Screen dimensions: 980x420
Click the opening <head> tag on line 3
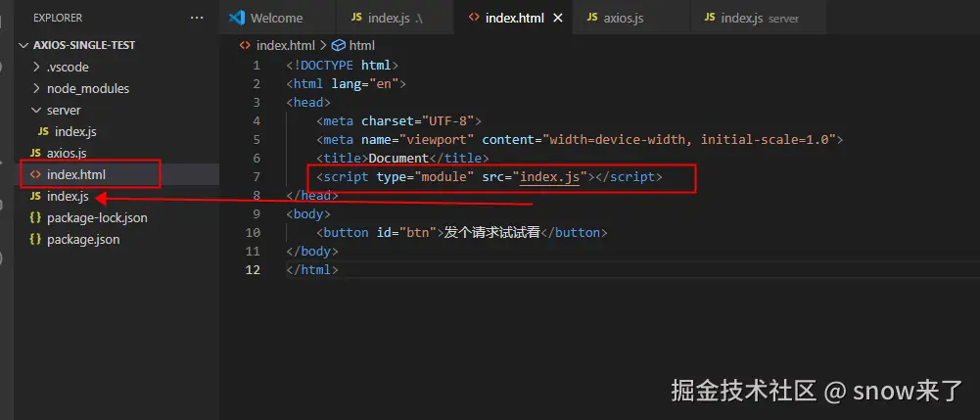[x=308, y=103]
